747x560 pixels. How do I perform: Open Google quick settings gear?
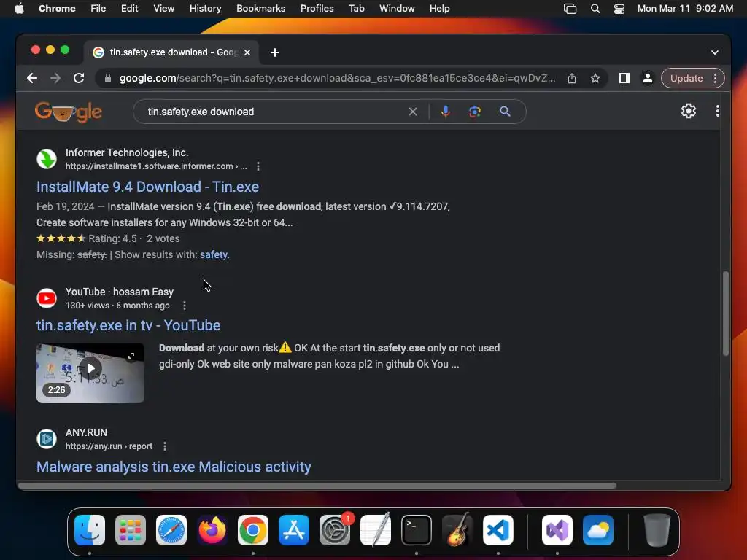pos(689,111)
